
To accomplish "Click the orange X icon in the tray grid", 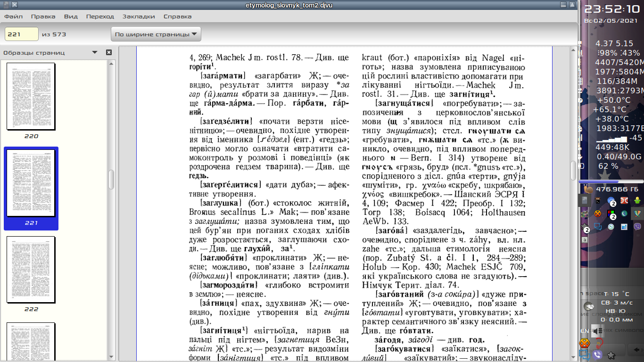I will (x=597, y=214).
